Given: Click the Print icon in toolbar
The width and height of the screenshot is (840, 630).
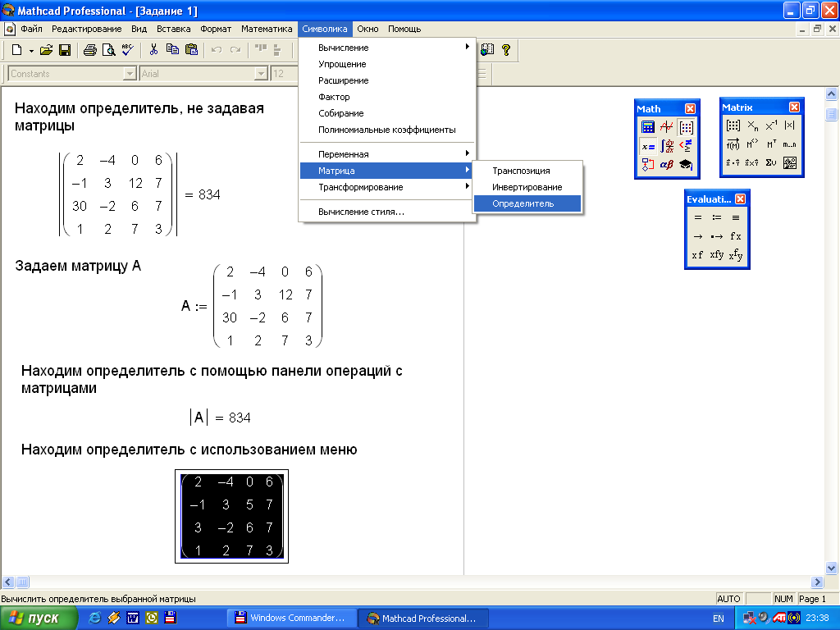Looking at the screenshot, I should coord(90,50).
